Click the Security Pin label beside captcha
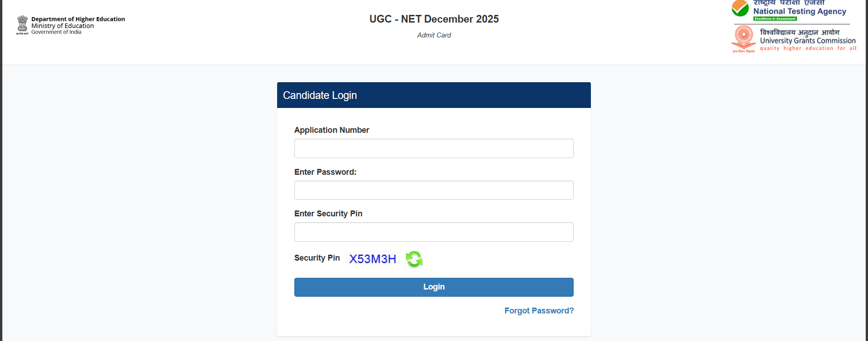The width and height of the screenshot is (868, 341). (317, 258)
